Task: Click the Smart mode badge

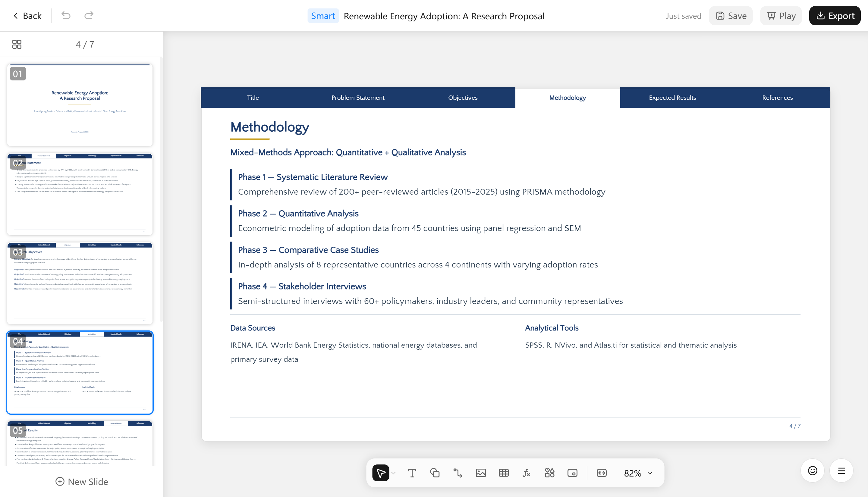Action: (x=323, y=16)
